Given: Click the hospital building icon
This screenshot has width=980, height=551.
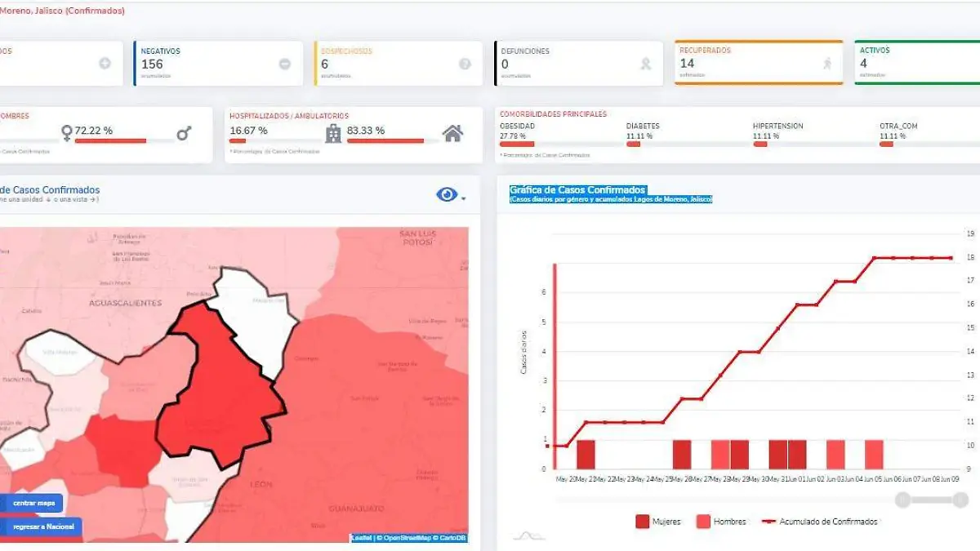Looking at the screenshot, I should 333,133.
